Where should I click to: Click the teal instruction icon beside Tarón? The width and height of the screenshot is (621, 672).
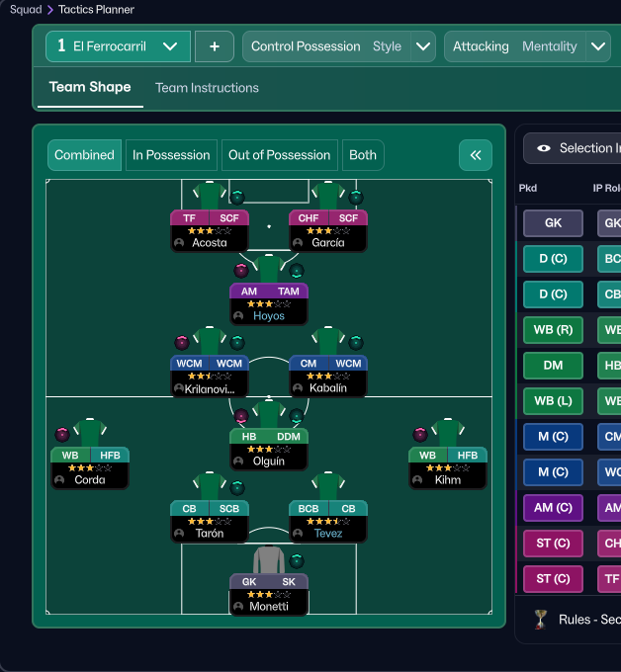[237, 488]
